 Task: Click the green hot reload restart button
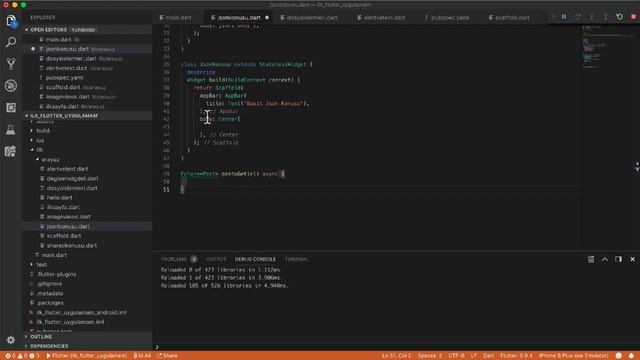(620, 17)
